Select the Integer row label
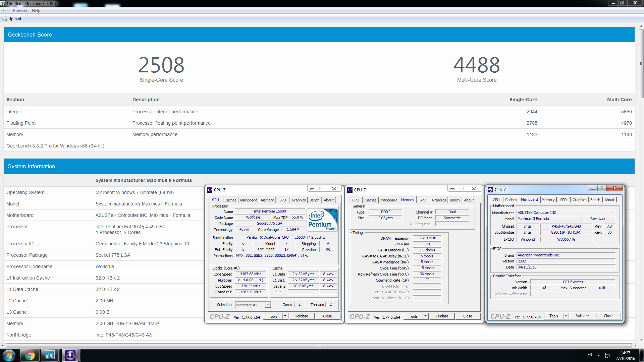This screenshot has width=644, height=362. tap(14, 112)
